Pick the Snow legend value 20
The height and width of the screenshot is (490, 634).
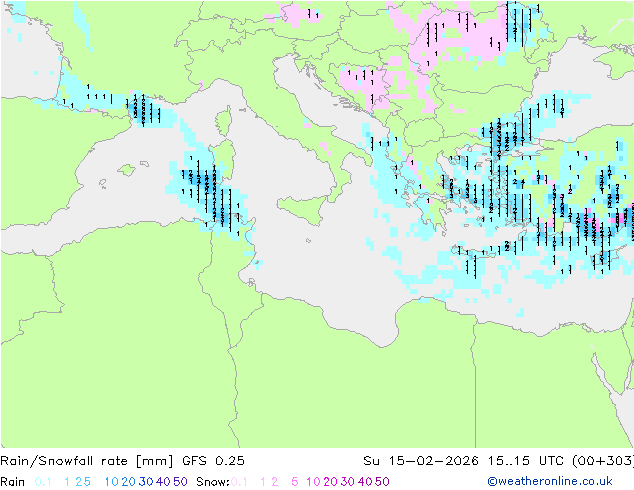pyautogui.click(x=330, y=482)
